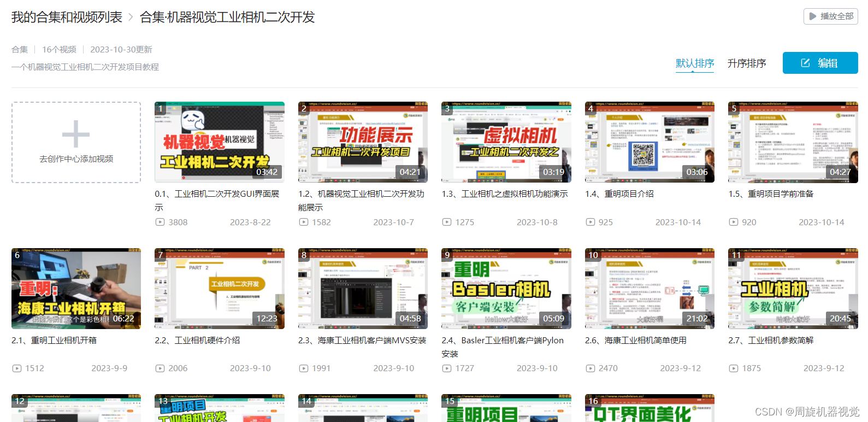
Task: Click the 2023-10-7 upload date
Action: (393, 222)
